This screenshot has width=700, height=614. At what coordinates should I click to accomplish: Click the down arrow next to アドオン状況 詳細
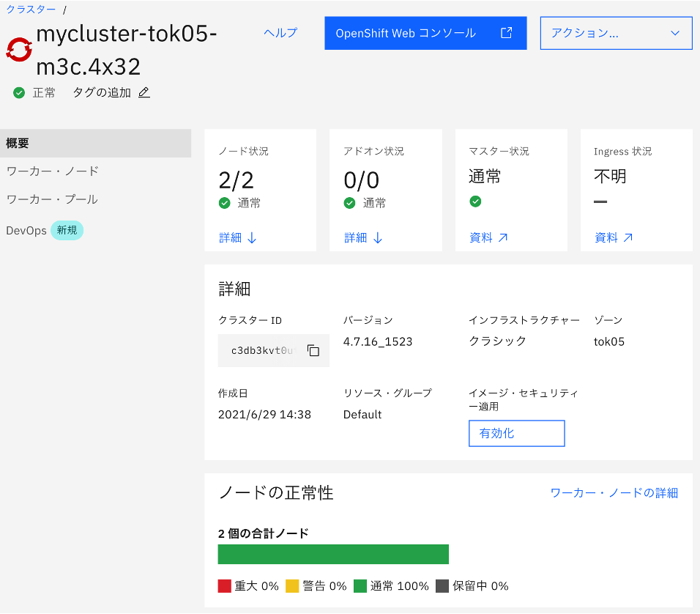point(378,237)
